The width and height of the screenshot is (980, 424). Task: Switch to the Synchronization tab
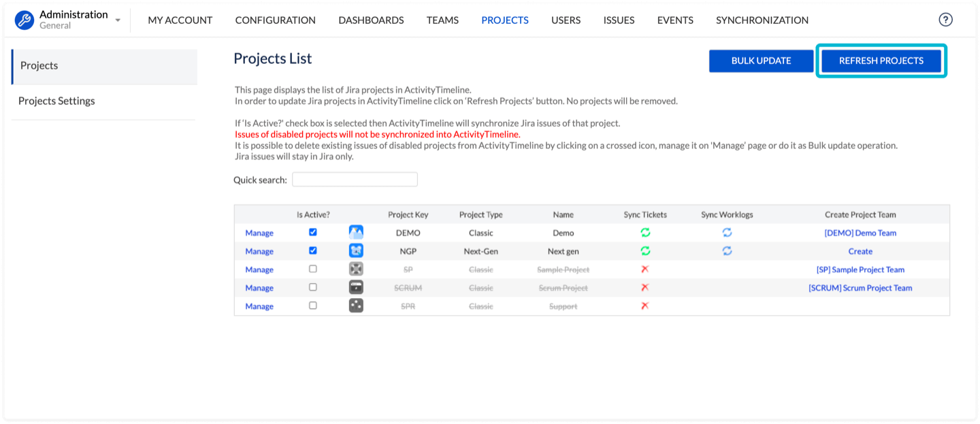(x=762, y=20)
